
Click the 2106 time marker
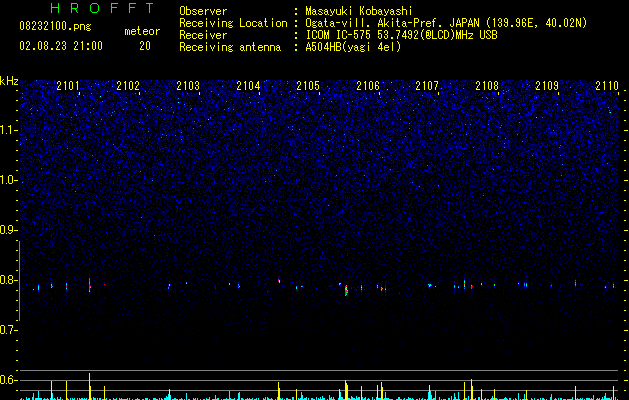[368, 86]
